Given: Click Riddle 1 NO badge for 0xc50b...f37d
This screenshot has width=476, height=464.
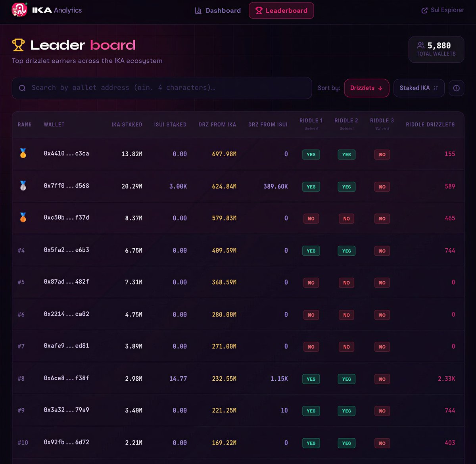Looking at the screenshot, I should pos(311,219).
